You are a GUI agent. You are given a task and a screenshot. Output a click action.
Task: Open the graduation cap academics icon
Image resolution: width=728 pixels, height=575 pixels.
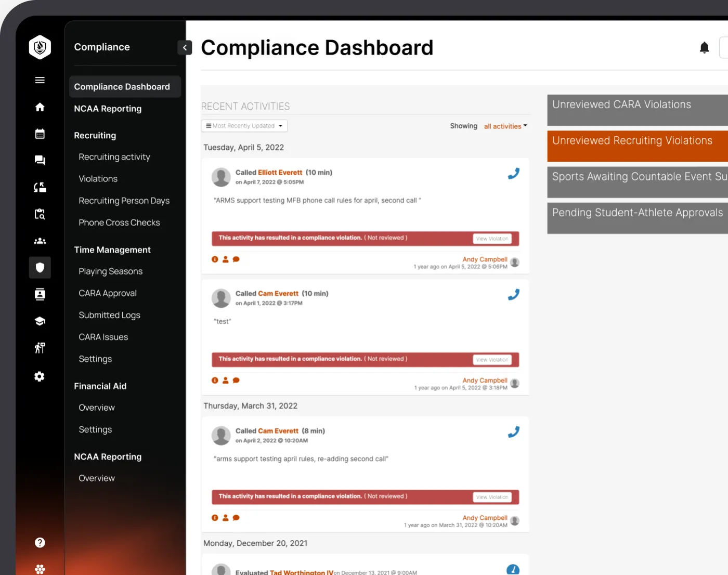click(x=40, y=321)
